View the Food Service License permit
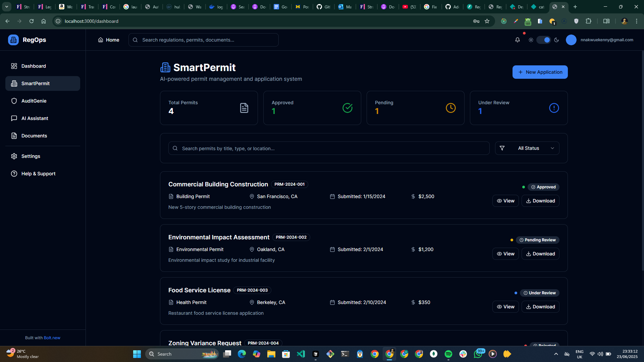This screenshot has height=362, width=644. (x=505, y=307)
